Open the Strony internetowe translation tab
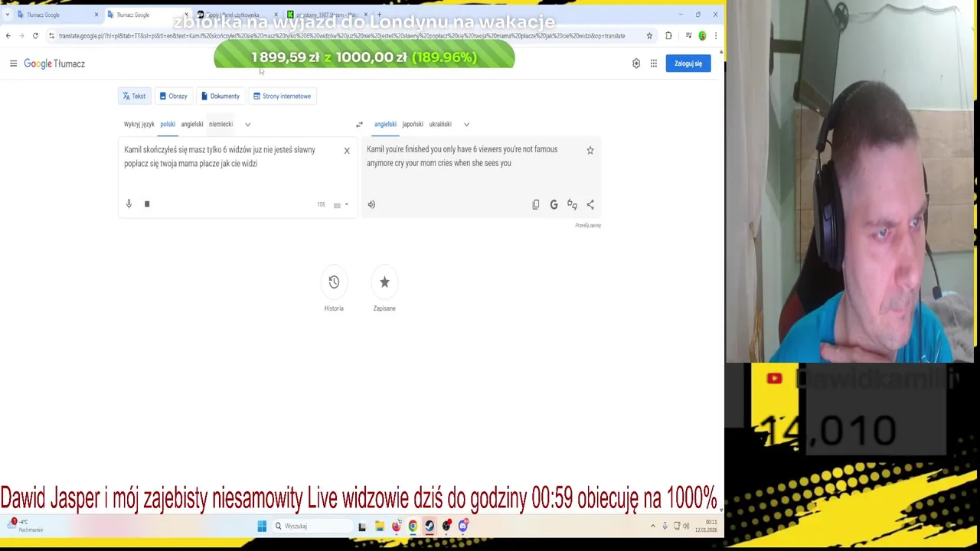This screenshot has height=551, width=980. (x=283, y=96)
